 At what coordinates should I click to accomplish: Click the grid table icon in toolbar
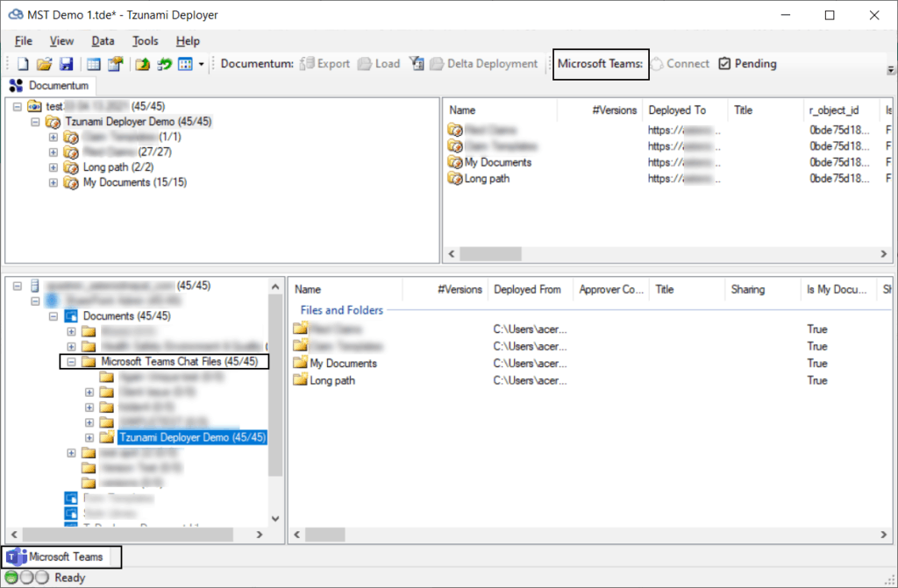pos(93,64)
